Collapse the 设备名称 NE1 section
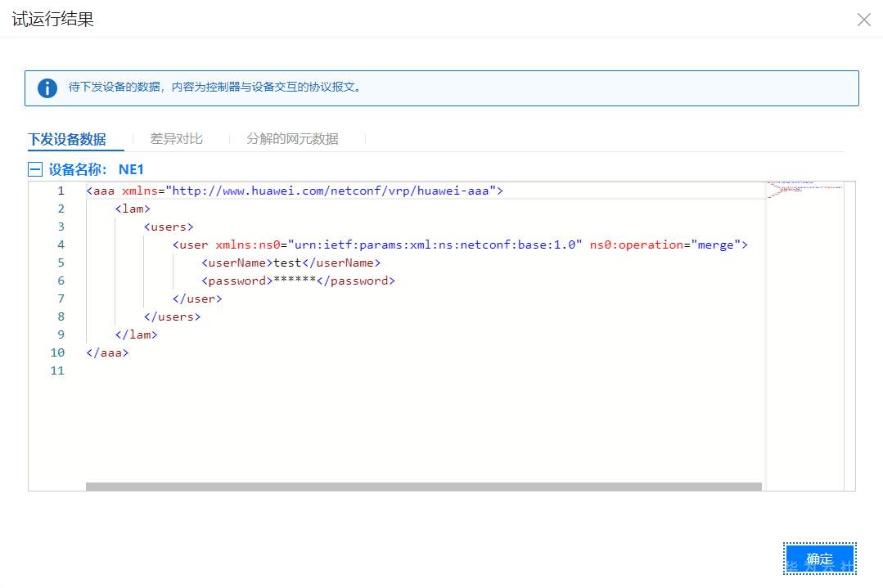This screenshot has width=883, height=588. [x=35, y=169]
